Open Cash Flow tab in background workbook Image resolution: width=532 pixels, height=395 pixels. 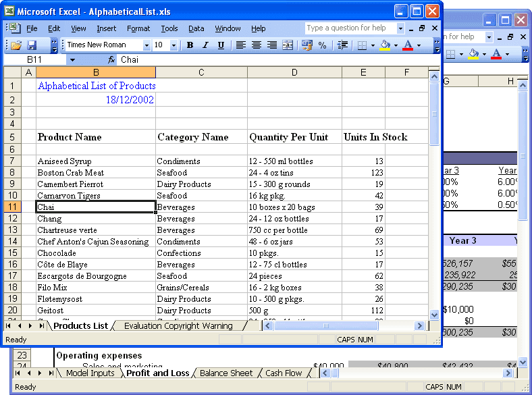tap(284, 373)
